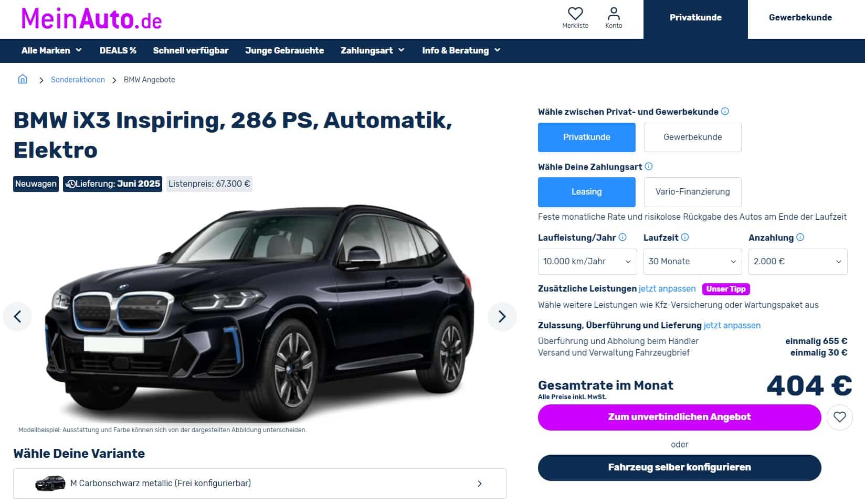The image size is (865, 504).
Task: Expand the M Carbonschwarz metallic variant selector
Action: [x=260, y=484]
